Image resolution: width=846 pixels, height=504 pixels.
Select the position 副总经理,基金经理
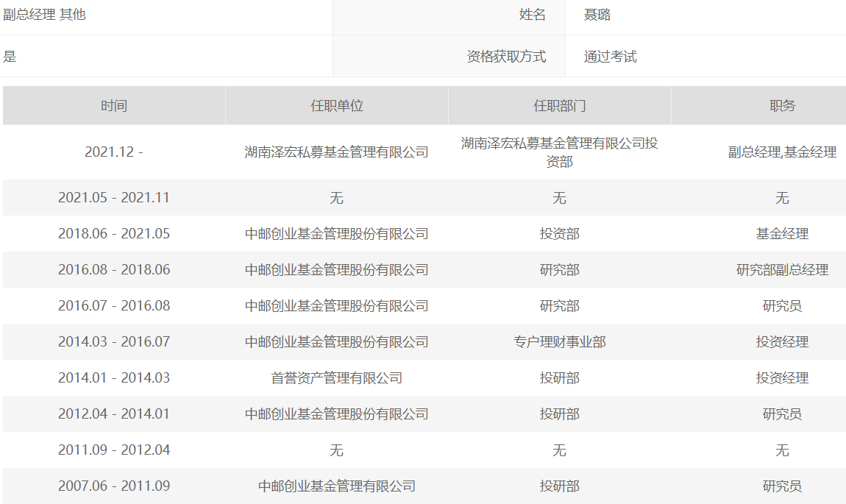pyautogui.click(x=782, y=152)
